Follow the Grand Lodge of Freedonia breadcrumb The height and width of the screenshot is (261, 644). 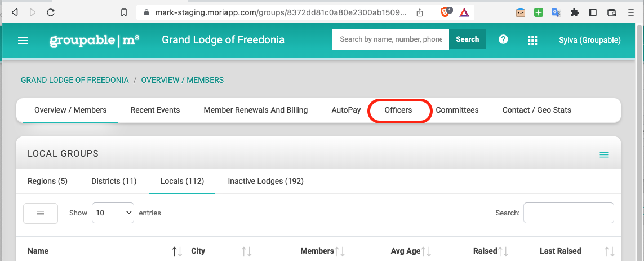(75, 80)
